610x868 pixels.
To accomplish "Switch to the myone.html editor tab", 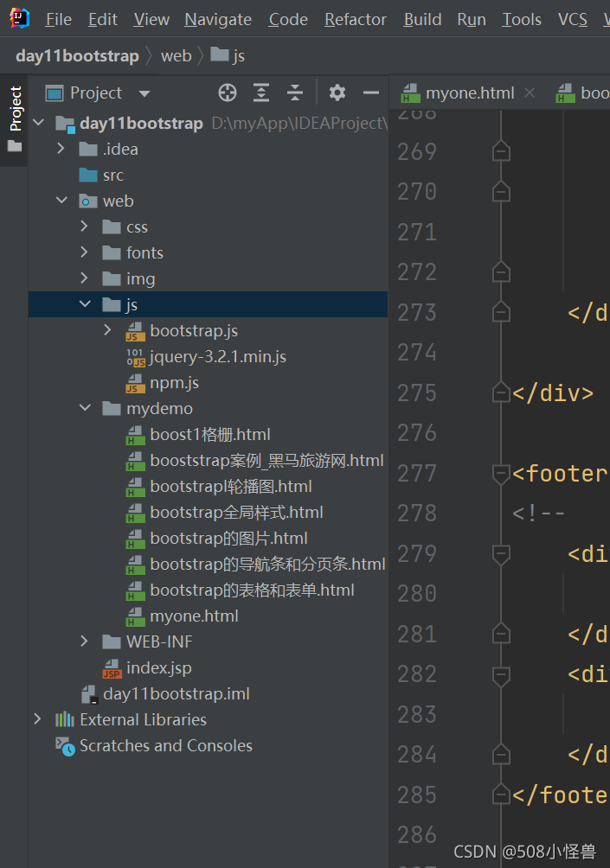I will click(x=470, y=93).
